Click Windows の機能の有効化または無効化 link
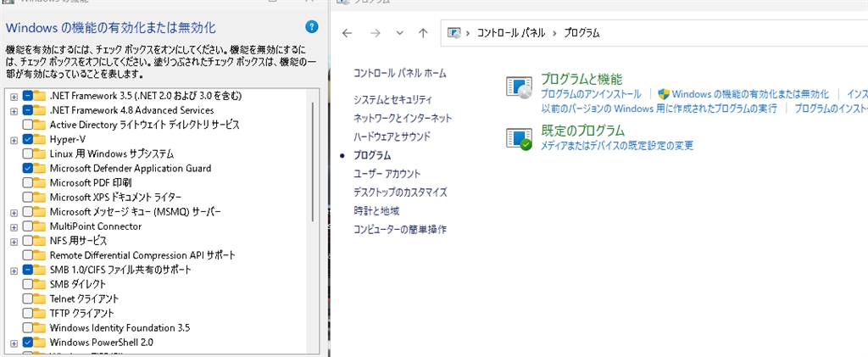Screen dimensions: 868x357 click(751, 94)
